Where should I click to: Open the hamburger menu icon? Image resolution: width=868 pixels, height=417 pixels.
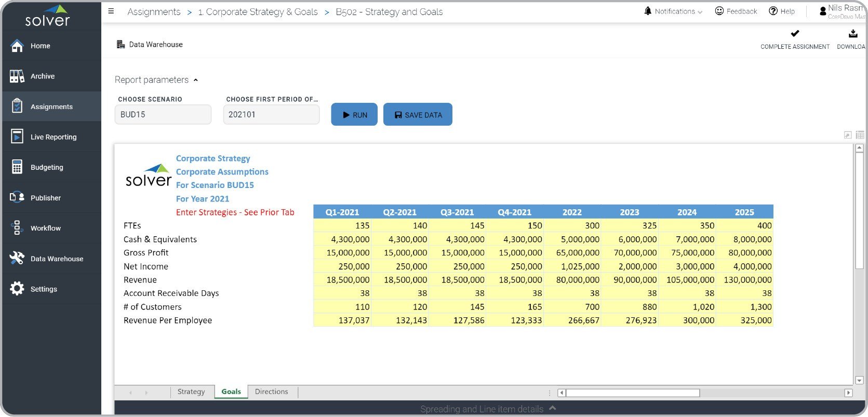click(111, 11)
